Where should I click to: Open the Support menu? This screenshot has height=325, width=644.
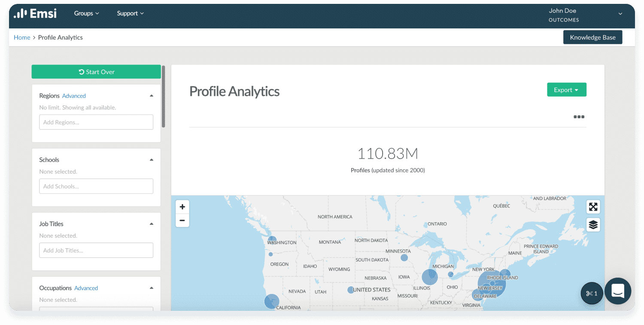pos(130,13)
